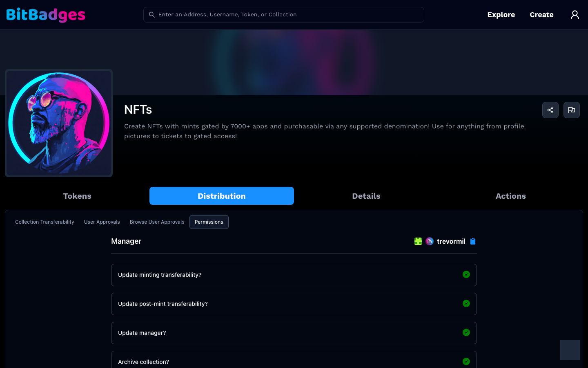Image resolution: width=588 pixels, height=368 pixels.
Task: Expand the Update manager permission row
Action: (x=294, y=333)
